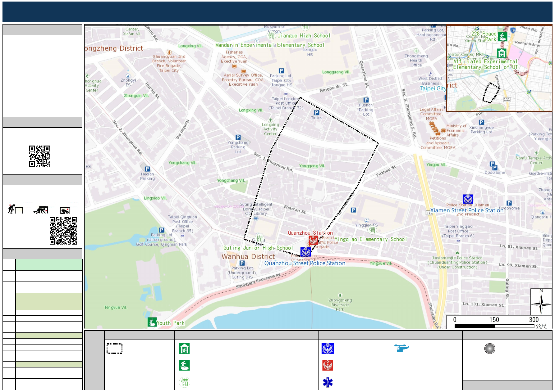
Task: Click the inset overview map's dashed area
Action: (491, 93)
